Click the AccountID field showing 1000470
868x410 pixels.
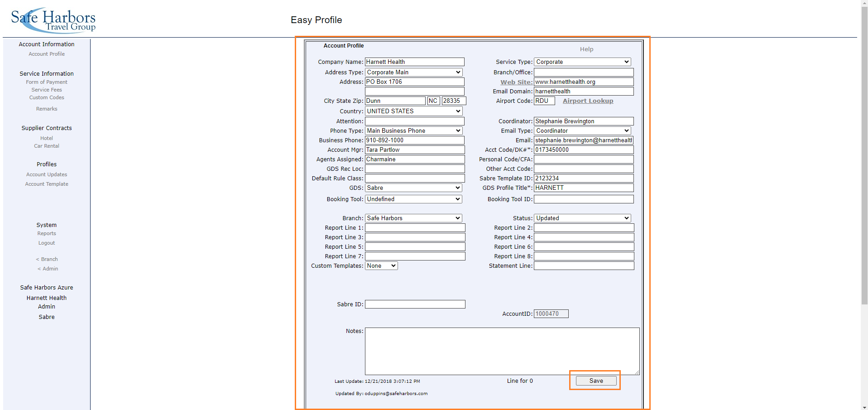pyautogui.click(x=551, y=314)
